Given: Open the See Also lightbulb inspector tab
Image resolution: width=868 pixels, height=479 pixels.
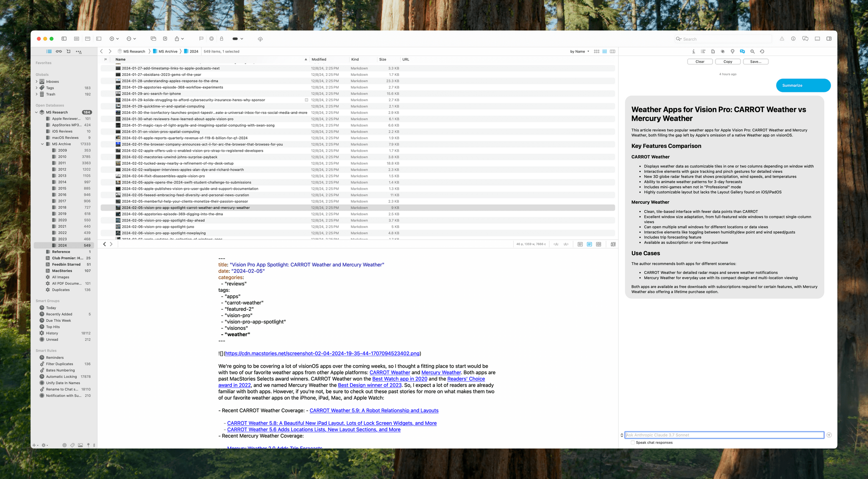Looking at the screenshot, I should (732, 51).
